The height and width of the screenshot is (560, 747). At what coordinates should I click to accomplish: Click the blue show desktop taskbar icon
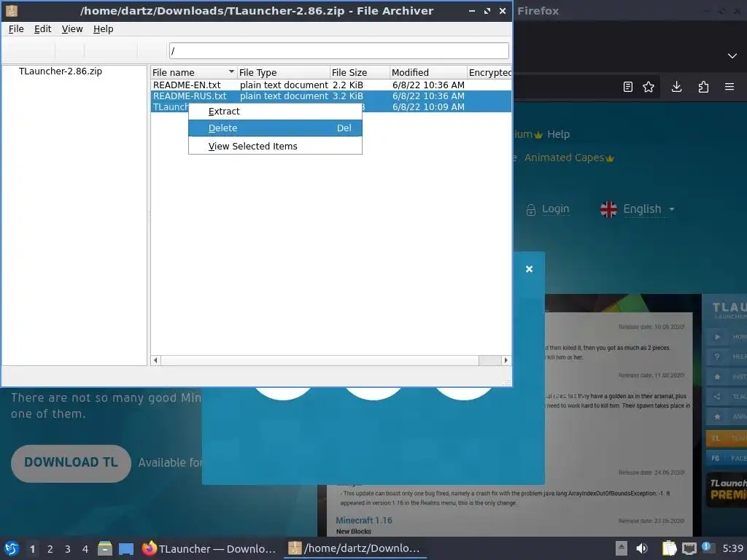126,549
